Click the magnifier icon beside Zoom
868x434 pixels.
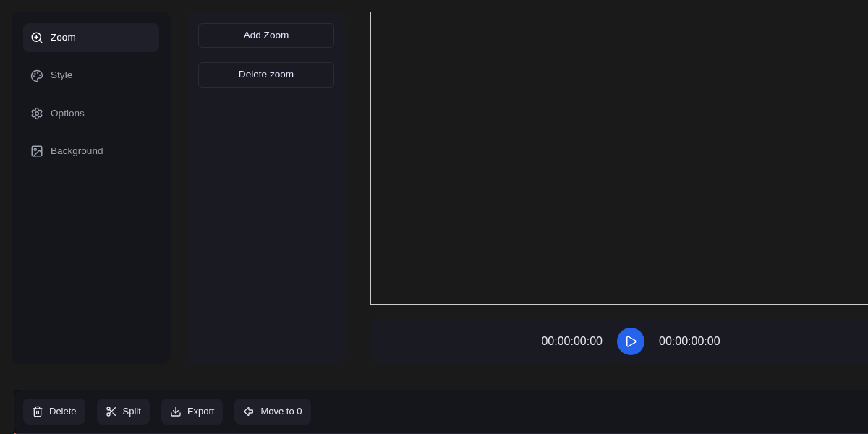(37, 38)
